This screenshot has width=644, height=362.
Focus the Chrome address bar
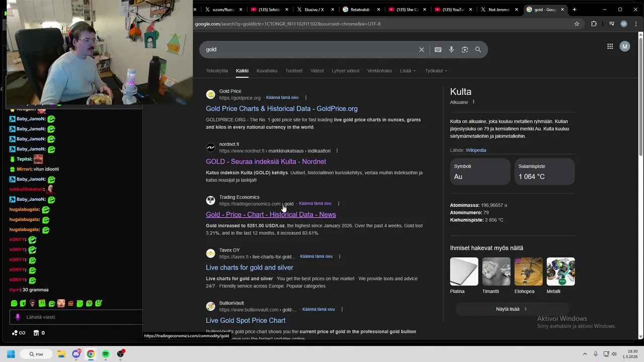[x=382, y=24]
